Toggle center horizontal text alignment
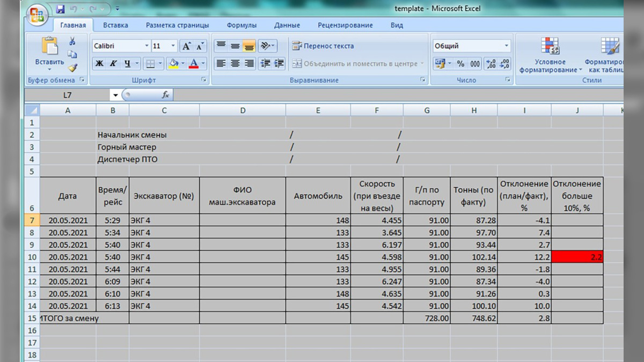The width and height of the screenshot is (644, 362). [x=235, y=64]
